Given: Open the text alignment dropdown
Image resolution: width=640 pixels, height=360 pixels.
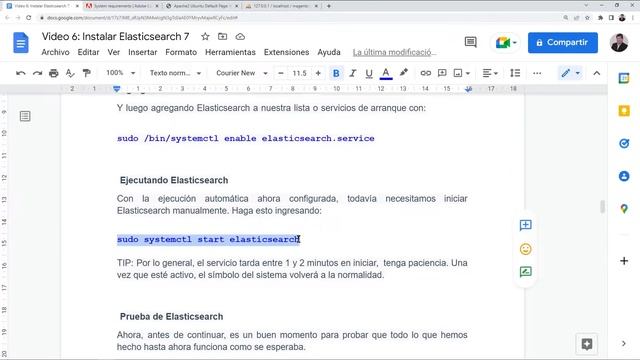Looking at the screenshot, I should 490,73.
